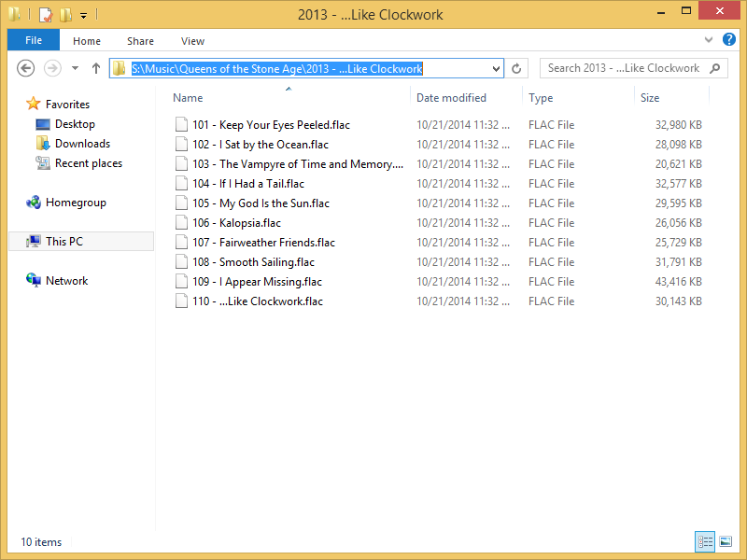
Task: Sort by the Type column header
Action: coord(541,98)
